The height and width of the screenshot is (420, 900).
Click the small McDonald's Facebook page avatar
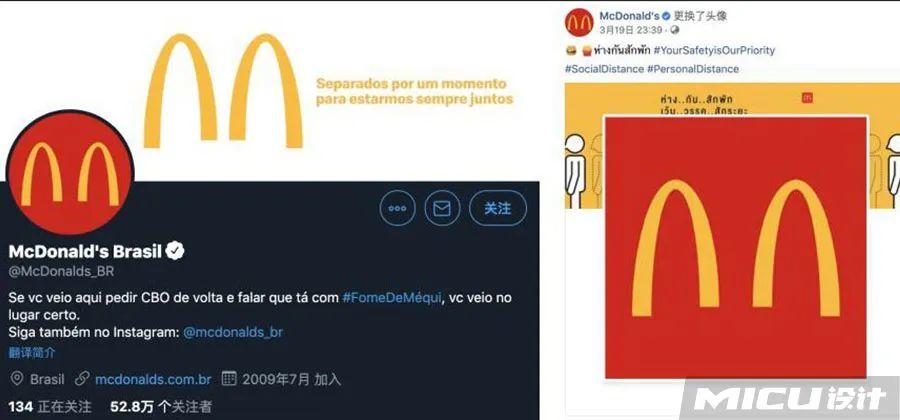(579, 22)
